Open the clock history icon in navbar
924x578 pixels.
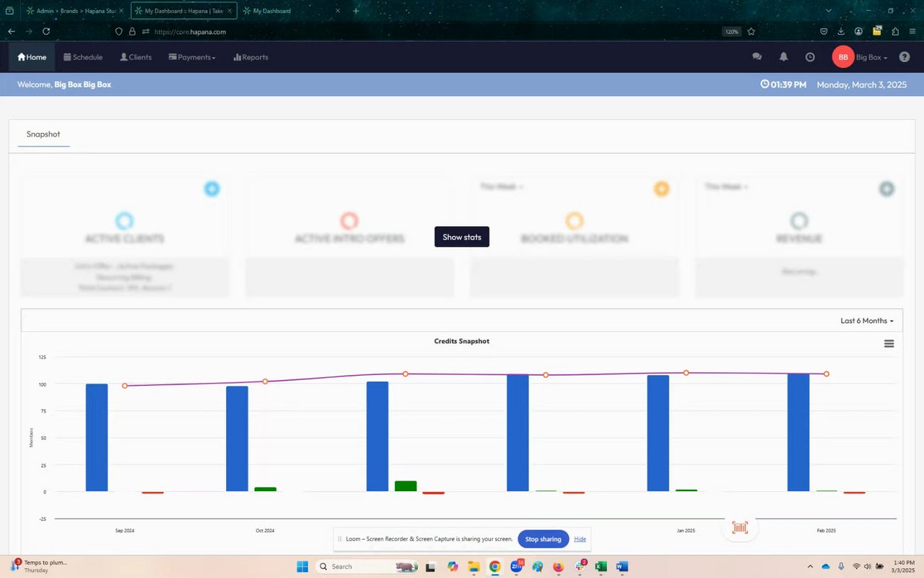point(810,57)
